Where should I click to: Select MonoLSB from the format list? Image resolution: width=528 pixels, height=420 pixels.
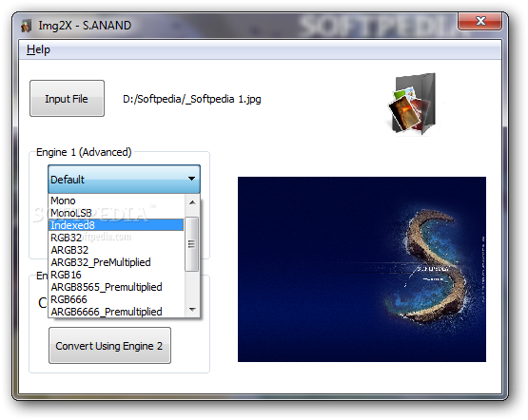pyautogui.click(x=116, y=213)
